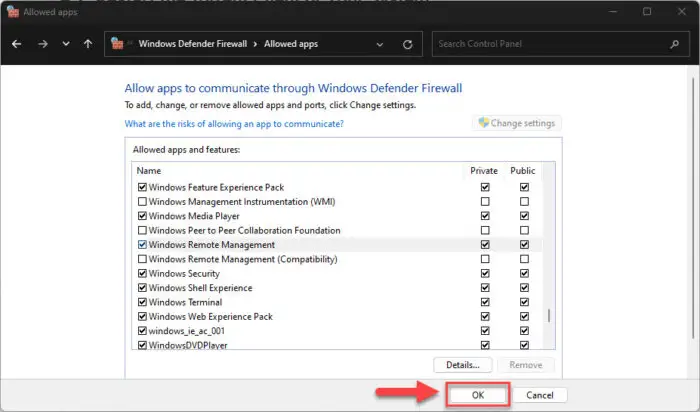Toggle Private for Windows Security
This screenshot has height=412, width=700.
coord(485,273)
